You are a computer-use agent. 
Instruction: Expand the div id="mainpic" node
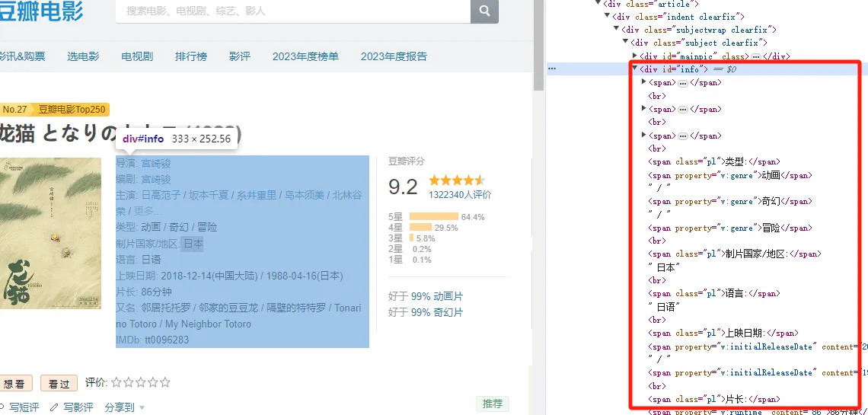[635, 56]
